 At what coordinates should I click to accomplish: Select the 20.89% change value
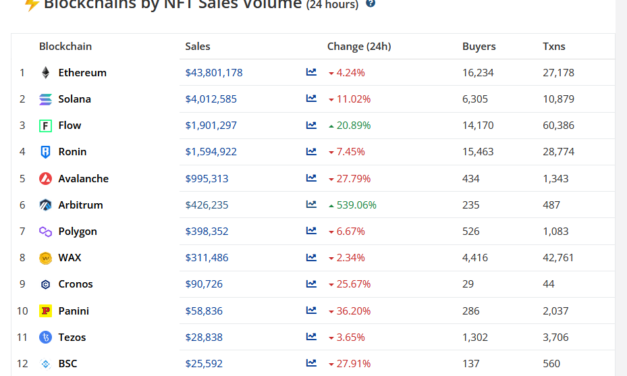tap(353, 125)
